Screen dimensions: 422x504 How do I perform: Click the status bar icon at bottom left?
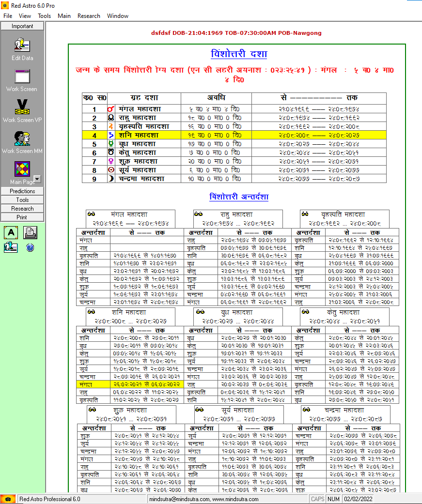pyautogui.click(x=8, y=499)
